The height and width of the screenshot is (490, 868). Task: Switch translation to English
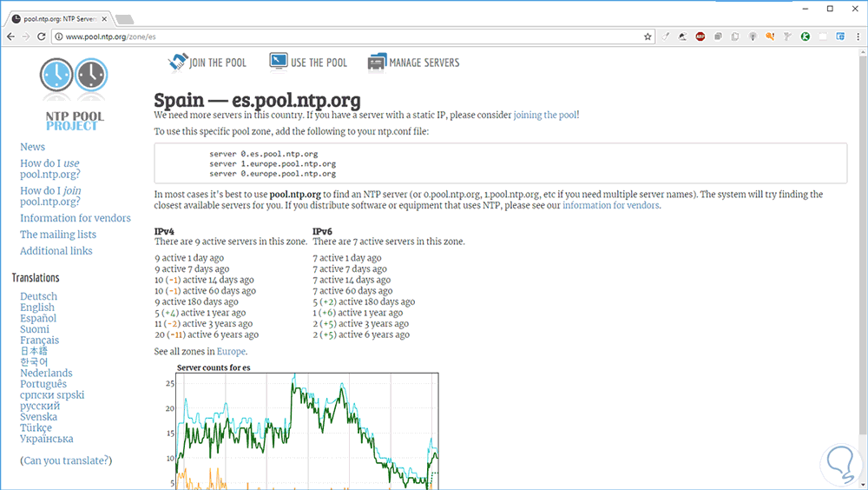tap(37, 307)
